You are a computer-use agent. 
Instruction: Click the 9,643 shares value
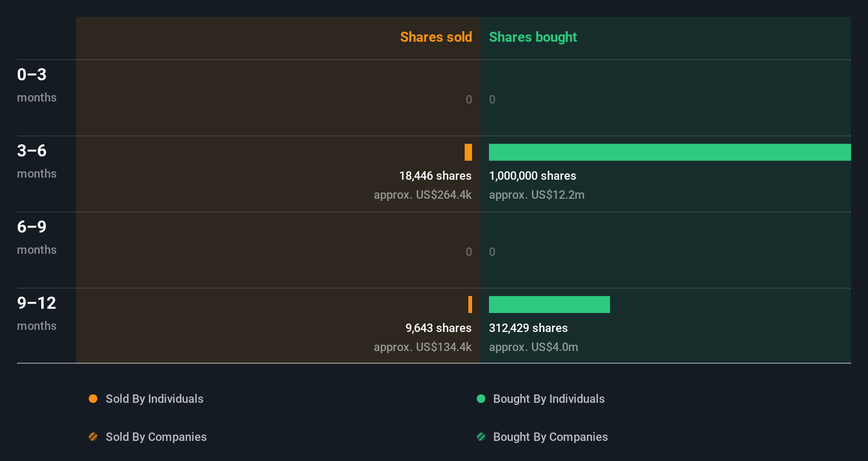tap(438, 328)
